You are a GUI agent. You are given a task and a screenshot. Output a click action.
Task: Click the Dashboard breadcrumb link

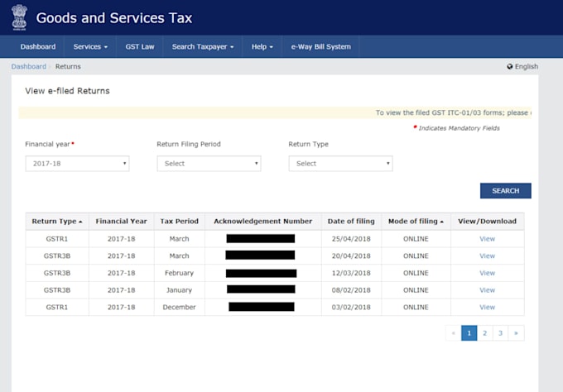point(29,66)
